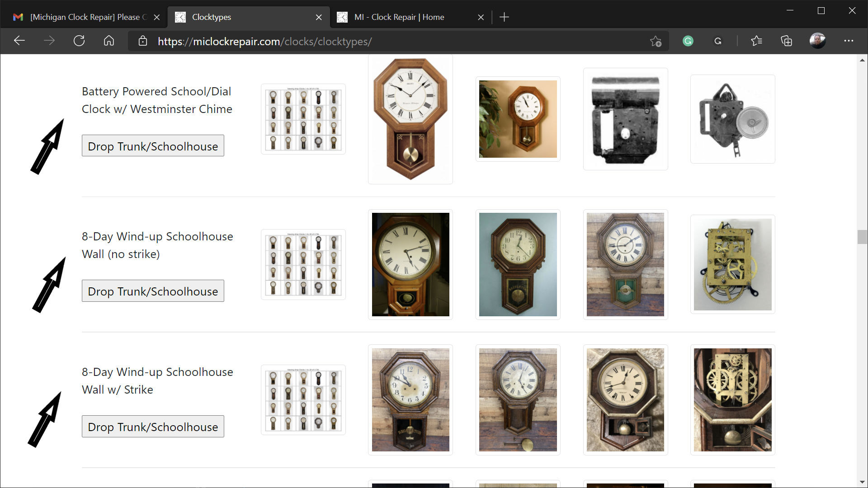Screen dimensions: 868x488
Task: Open a new browser tab
Action: tap(504, 17)
